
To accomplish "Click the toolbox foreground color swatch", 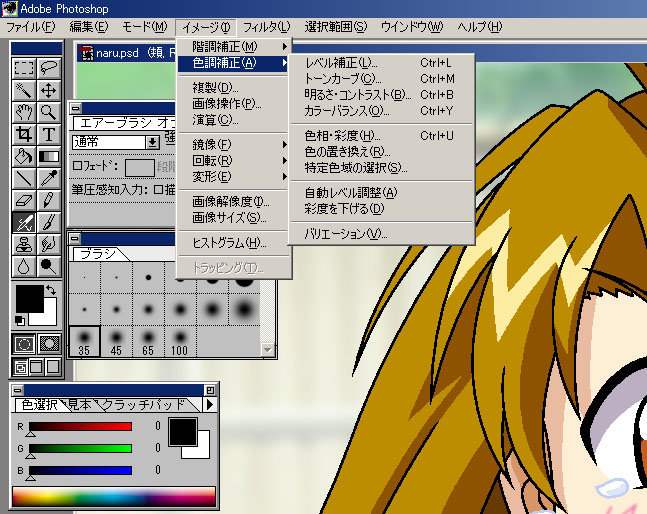I will point(29,299).
